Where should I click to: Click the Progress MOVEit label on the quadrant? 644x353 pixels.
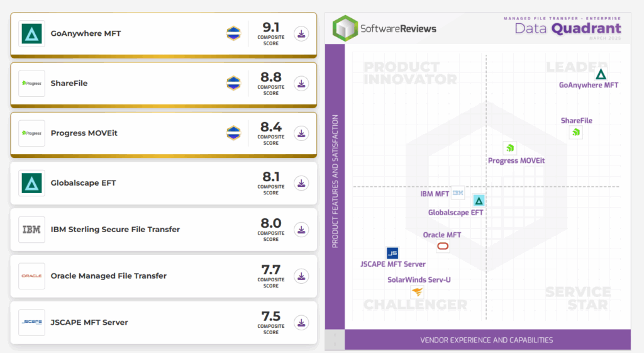click(x=516, y=160)
